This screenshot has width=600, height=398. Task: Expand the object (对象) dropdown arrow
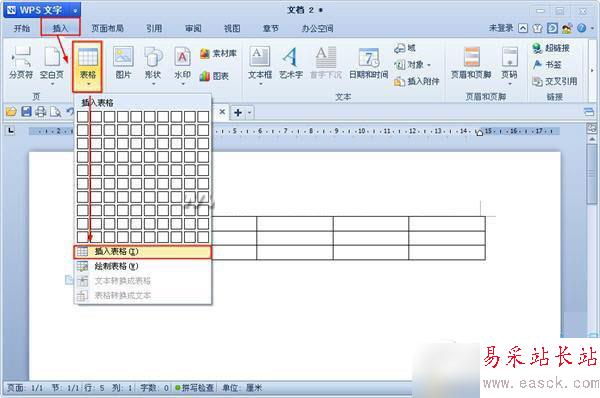(x=429, y=65)
